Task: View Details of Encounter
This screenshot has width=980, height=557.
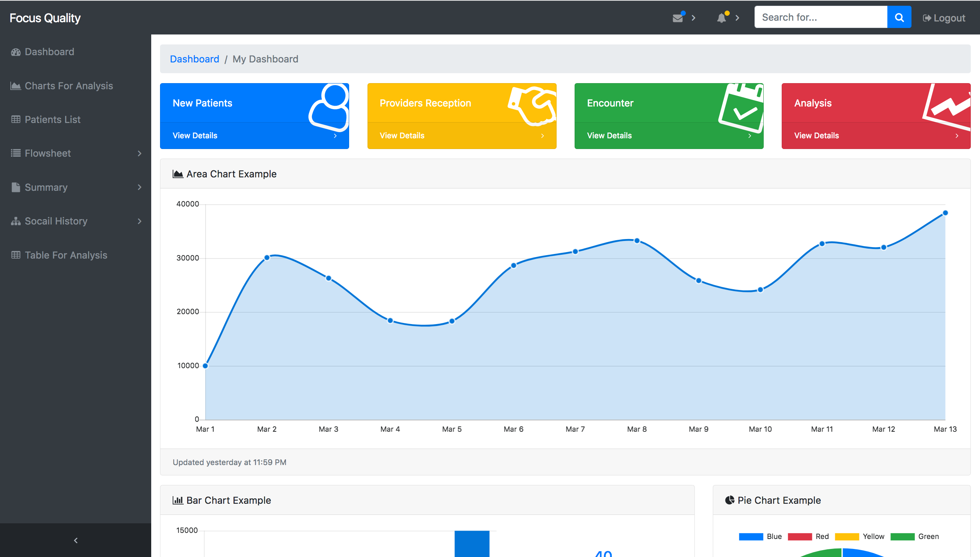Action: click(609, 136)
